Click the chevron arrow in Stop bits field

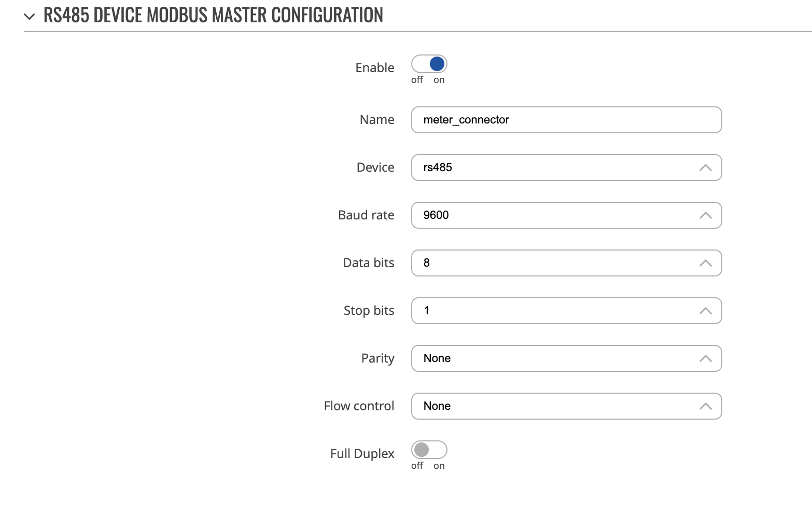coord(705,311)
